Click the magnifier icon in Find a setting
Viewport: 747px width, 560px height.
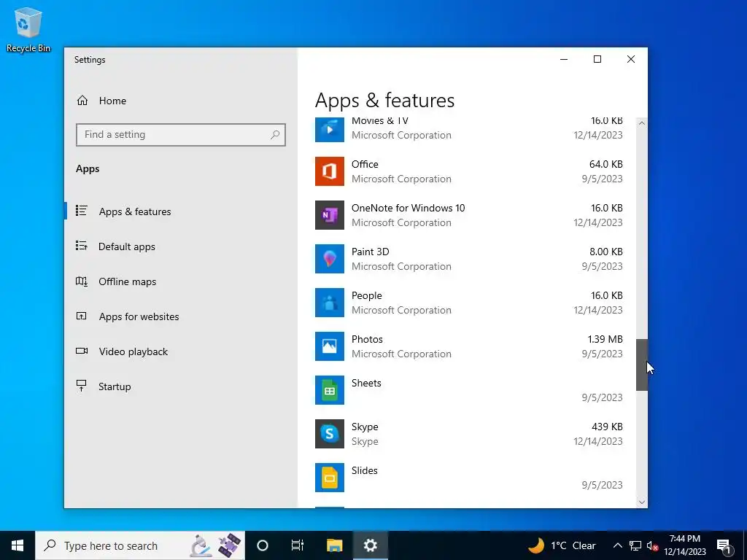[275, 135]
